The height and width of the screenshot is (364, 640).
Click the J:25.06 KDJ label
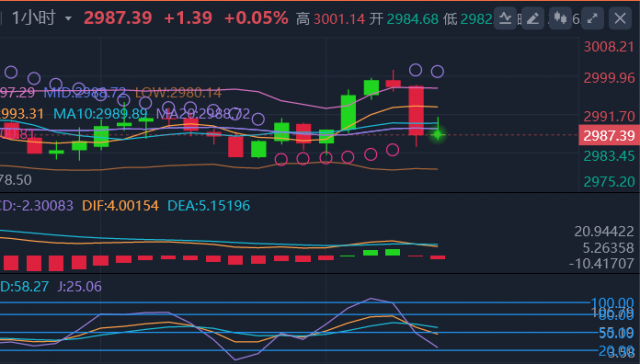[79, 286]
